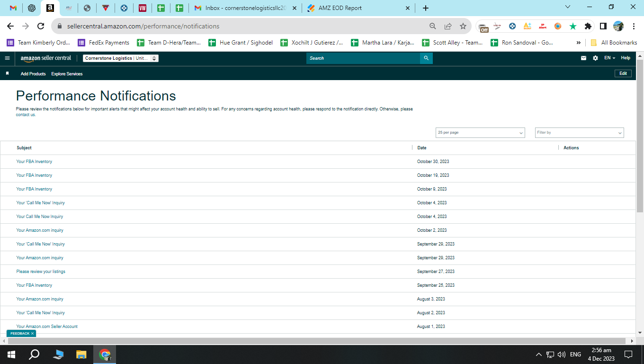The height and width of the screenshot is (364, 644).
Task: Open Windows Start menu
Action: [x=11, y=355]
